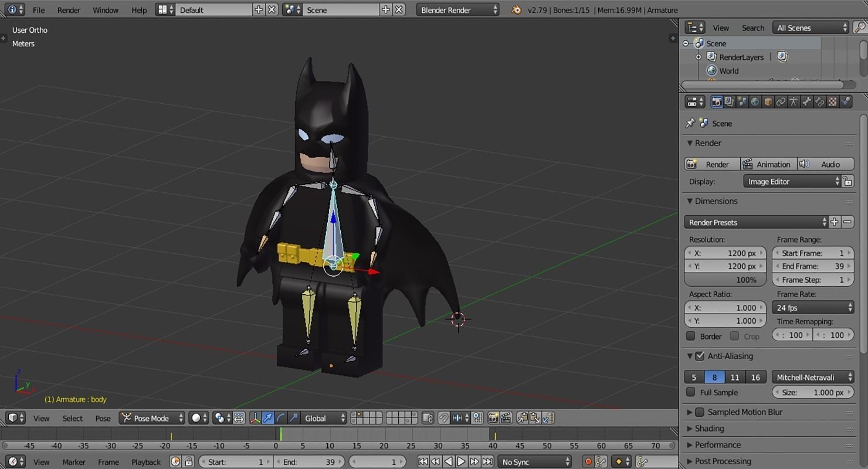
Task: Click the Blender logo in the info header
Action: click(x=516, y=10)
